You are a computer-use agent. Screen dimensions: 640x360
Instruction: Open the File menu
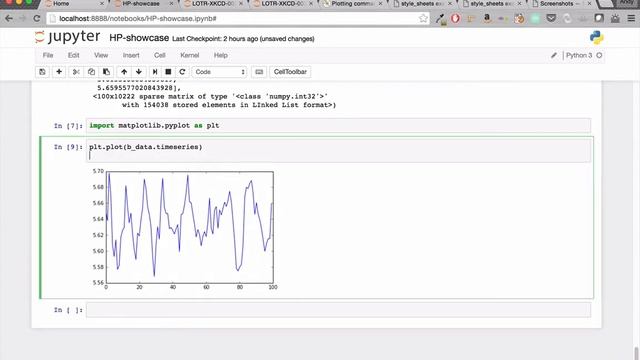[48, 55]
